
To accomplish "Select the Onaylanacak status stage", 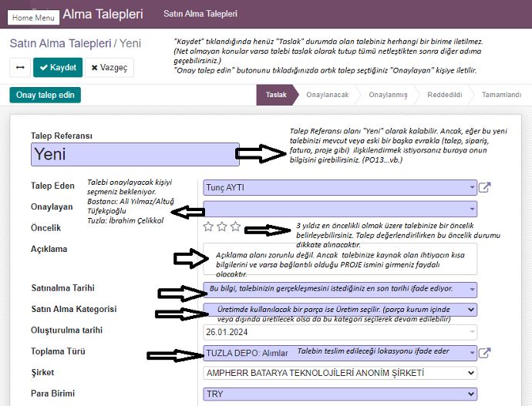I will tap(327, 95).
